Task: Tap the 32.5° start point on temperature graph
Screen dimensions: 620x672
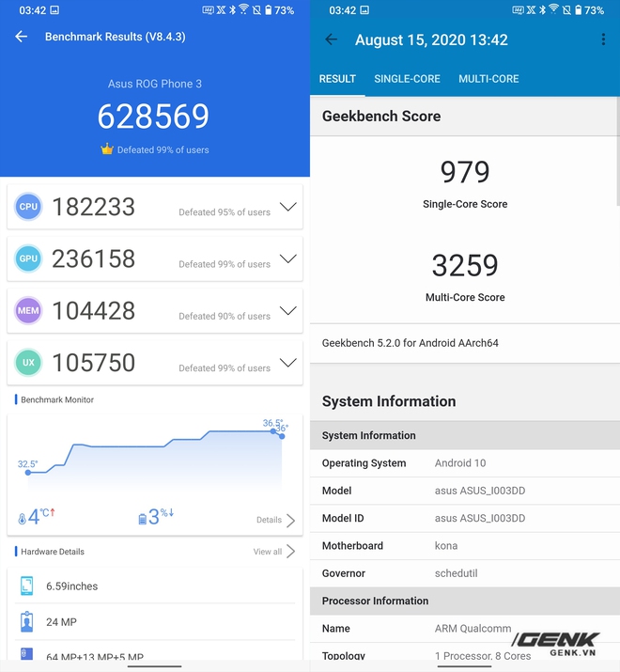Action: pos(28,473)
